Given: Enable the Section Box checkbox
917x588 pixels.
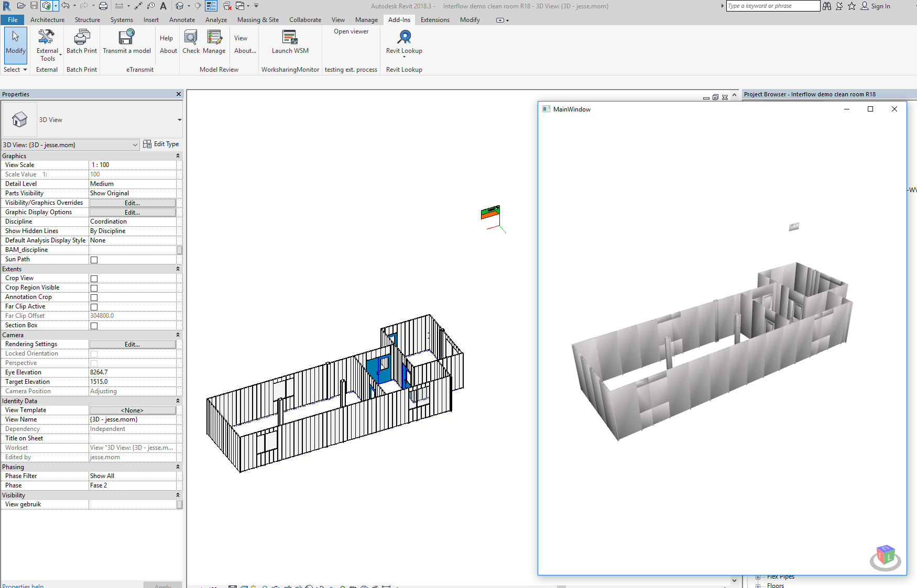Looking at the screenshot, I should point(93,325).
